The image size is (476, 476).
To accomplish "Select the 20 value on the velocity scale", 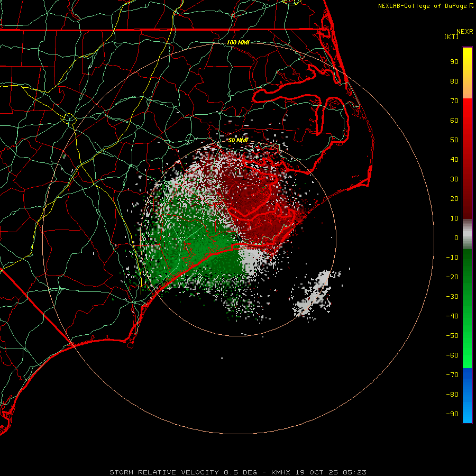I will click(454, 198).
